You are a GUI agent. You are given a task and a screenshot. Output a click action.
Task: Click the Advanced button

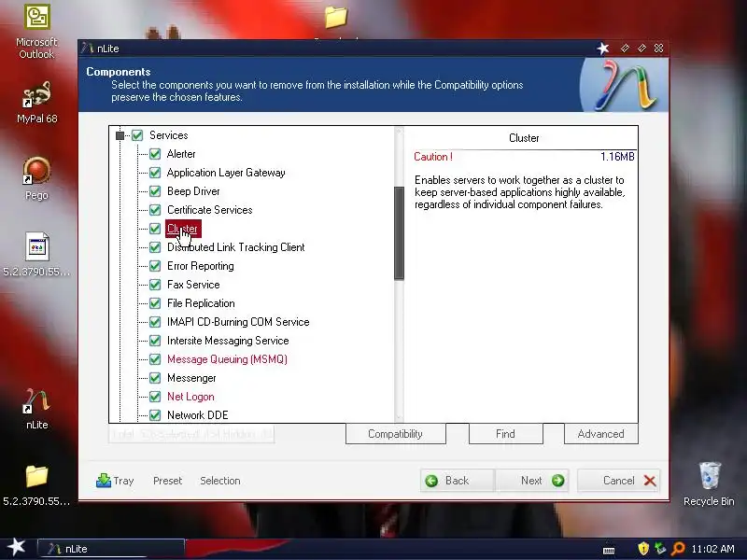click(x=600, y=434)
